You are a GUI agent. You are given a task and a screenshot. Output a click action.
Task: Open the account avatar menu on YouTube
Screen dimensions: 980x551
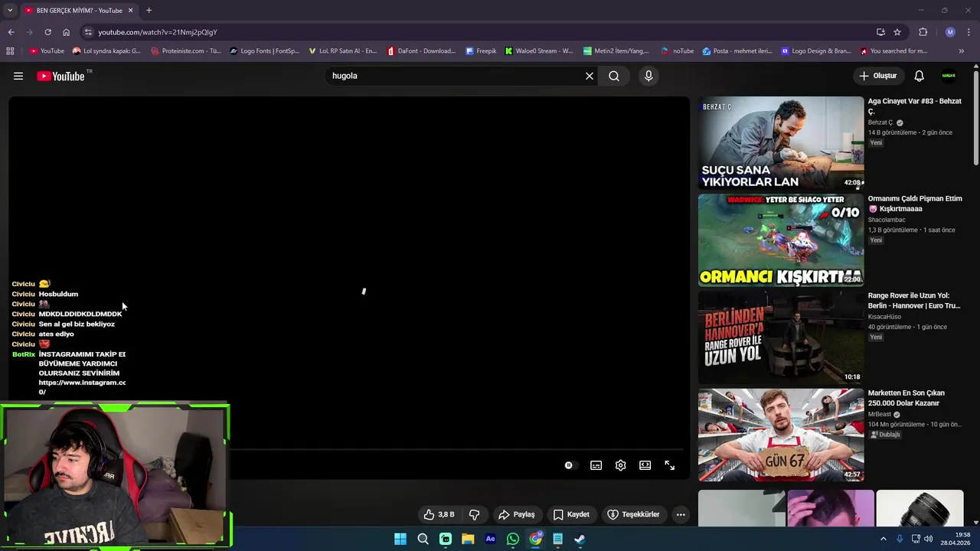click(x=949, y=76)
